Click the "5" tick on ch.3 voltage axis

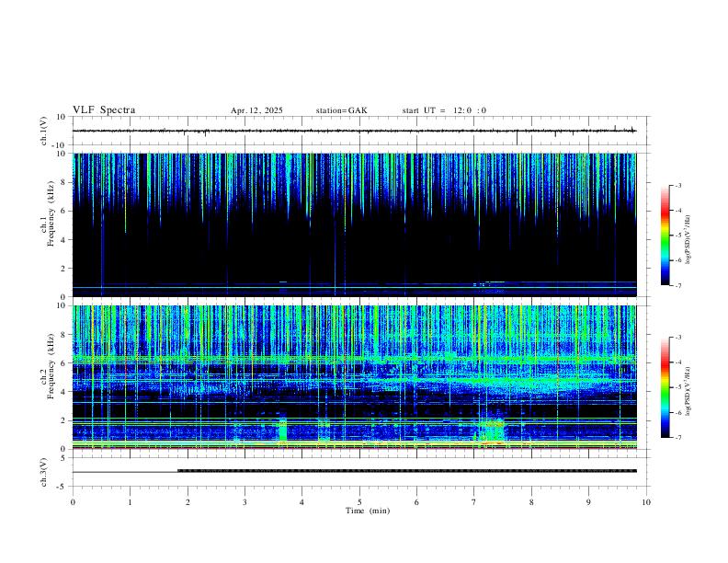pos(63,458)
